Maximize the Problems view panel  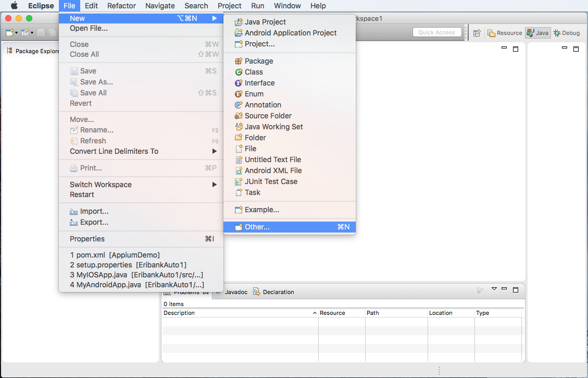516,289
